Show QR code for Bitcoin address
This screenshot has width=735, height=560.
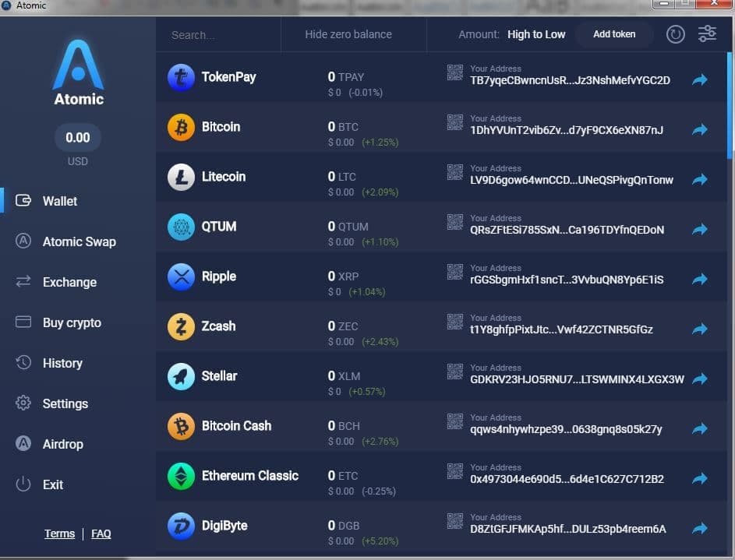(x=454, y=123)
